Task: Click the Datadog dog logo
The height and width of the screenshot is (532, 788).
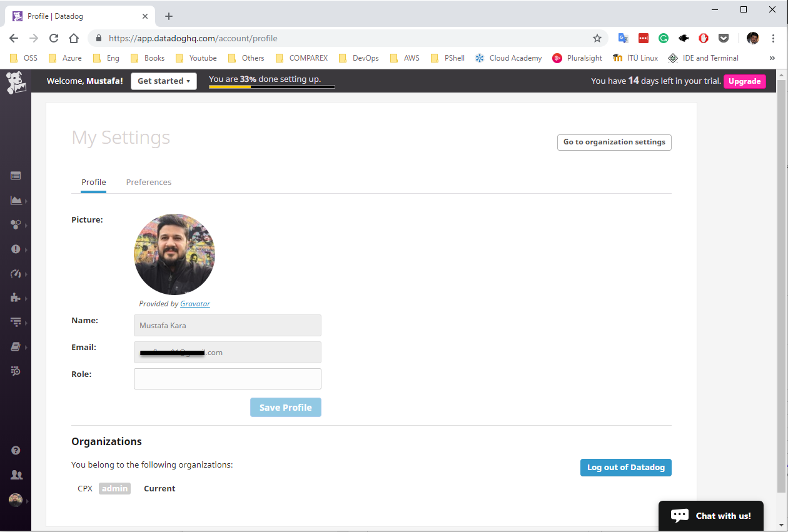Action: coord(16,83)
